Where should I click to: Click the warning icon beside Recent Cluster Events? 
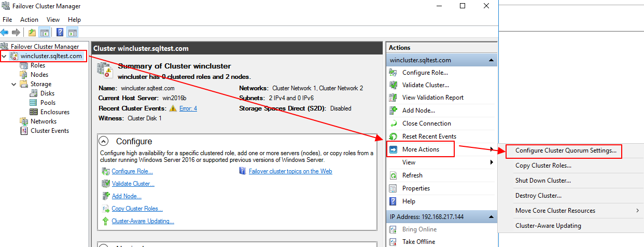173,108
